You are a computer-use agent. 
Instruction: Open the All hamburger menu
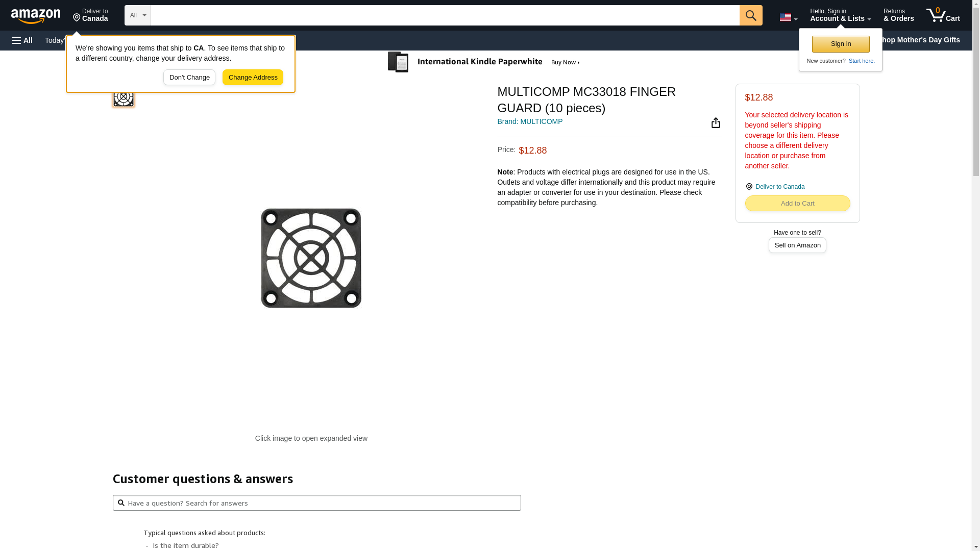click(22, 40)
